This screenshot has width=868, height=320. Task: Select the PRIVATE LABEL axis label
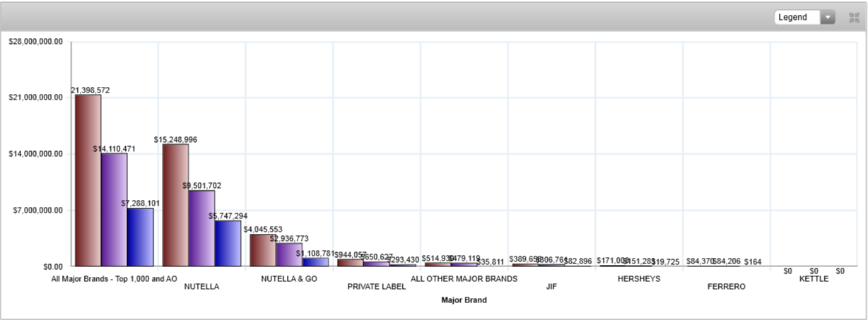point(376,288)
